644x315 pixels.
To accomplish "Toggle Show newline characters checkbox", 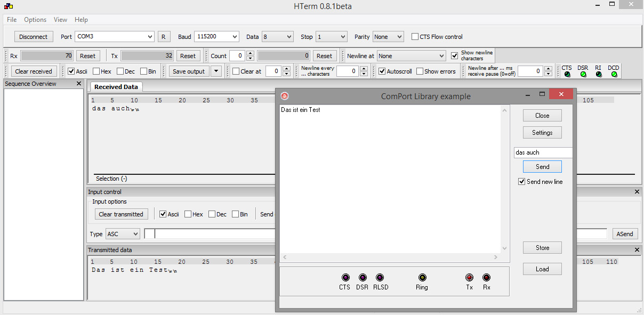I will tap(455, 55).
